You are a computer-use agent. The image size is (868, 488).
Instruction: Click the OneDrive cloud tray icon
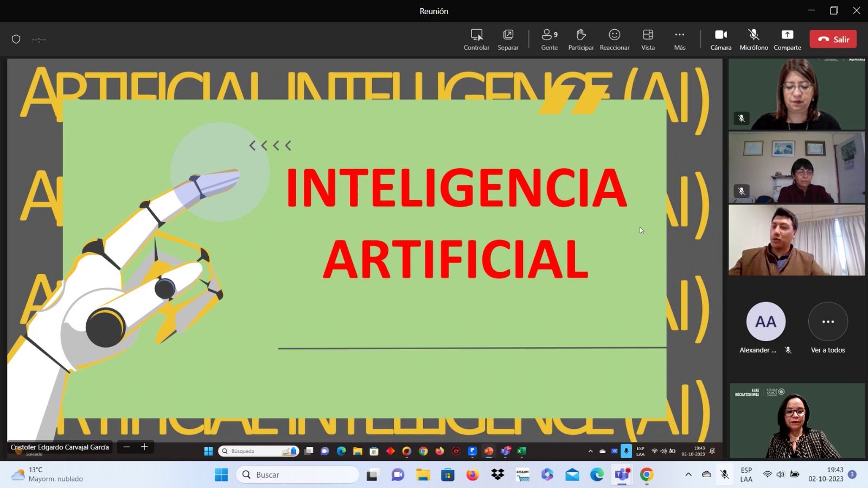tap(706, 474)
